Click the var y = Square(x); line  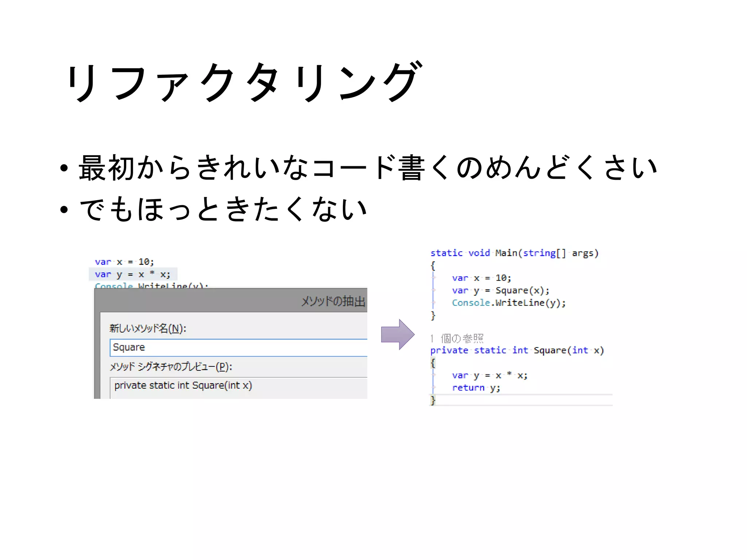tap(500, 291)
